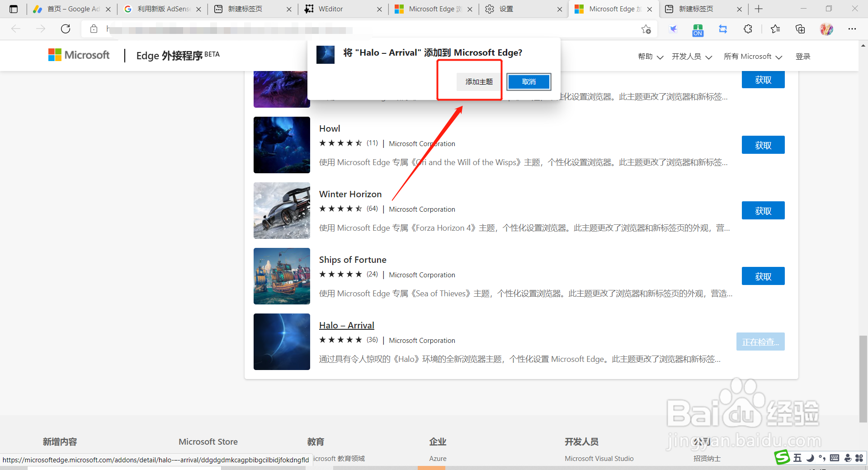
Task: Open the Halo – Arrival link
Action: coord(347,325)
